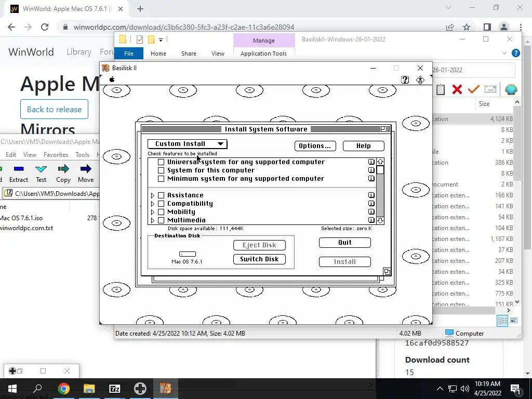The image size is (532, 399).
Task: Show info for Universal system for any supported computer
Action: point(371,162)
